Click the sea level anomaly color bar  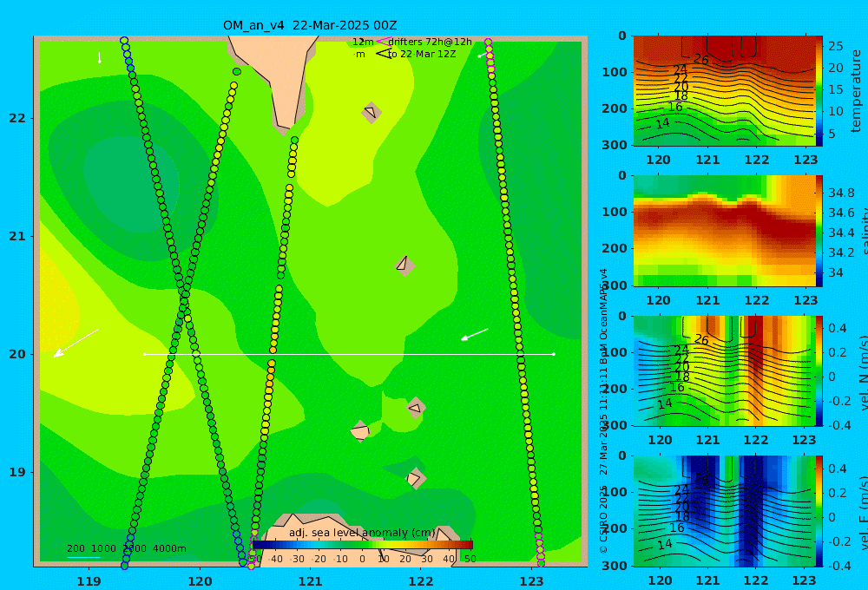pyautogui.click(x=363, y=545)
